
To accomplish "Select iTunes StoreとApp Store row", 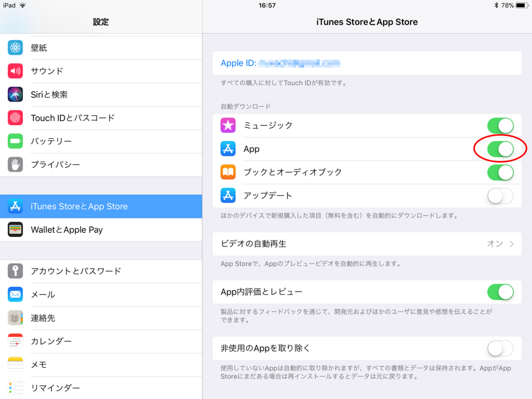I will [101, 206].
